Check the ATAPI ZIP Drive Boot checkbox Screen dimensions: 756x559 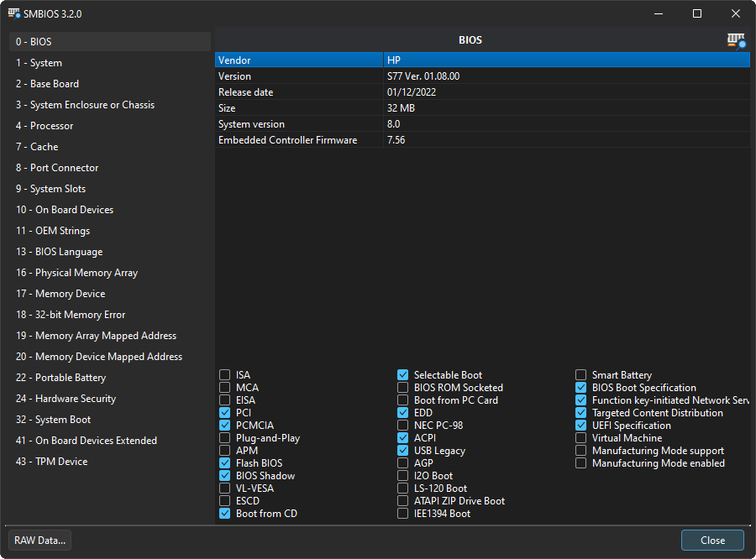[402, 501]
